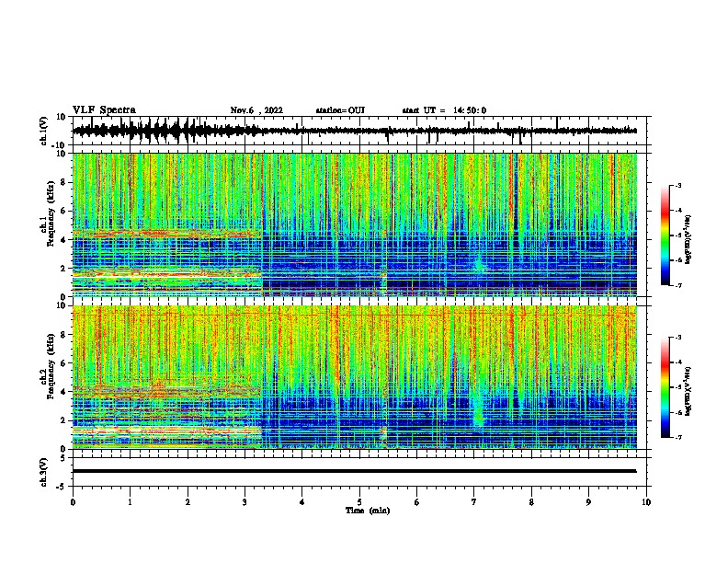Click the time axis tick label "3"

[x=245, y=502]
